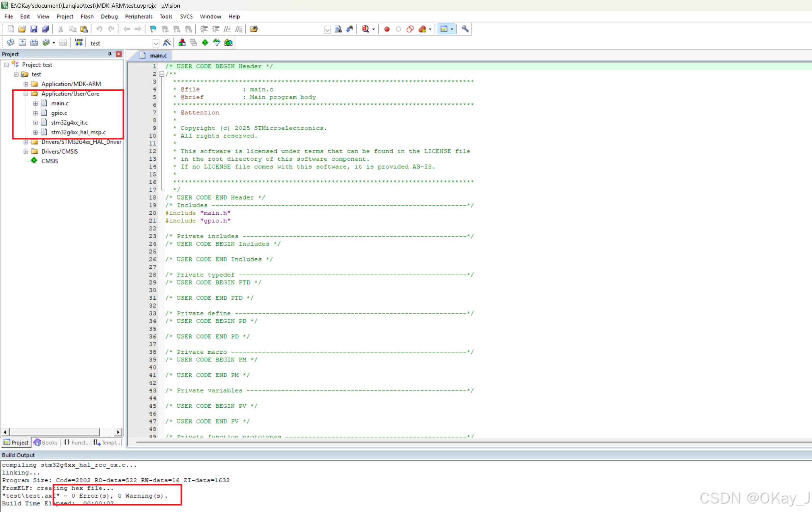Open Manage Run-Time Environment green diamond icon
The height and width of the screenshot is (512, 812).
pyautogui.click(x=205, y=42)
